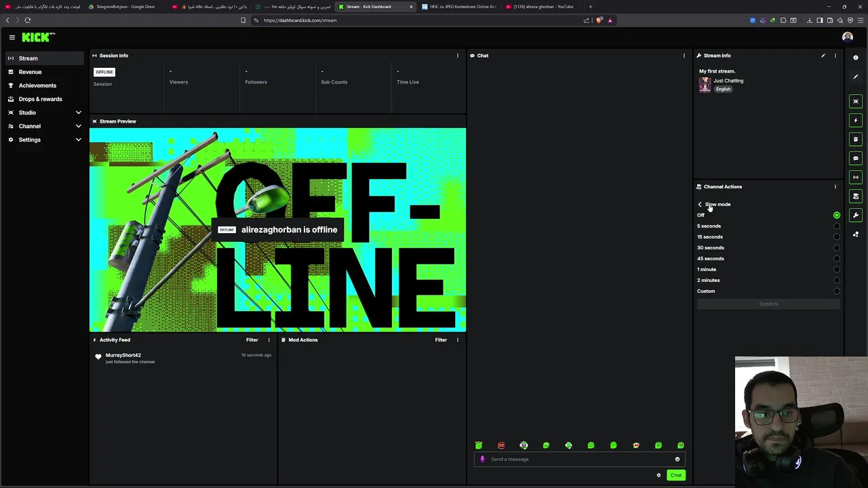
Task: Click the Just Chatting category thumbnail
Action: pos(705,85)
